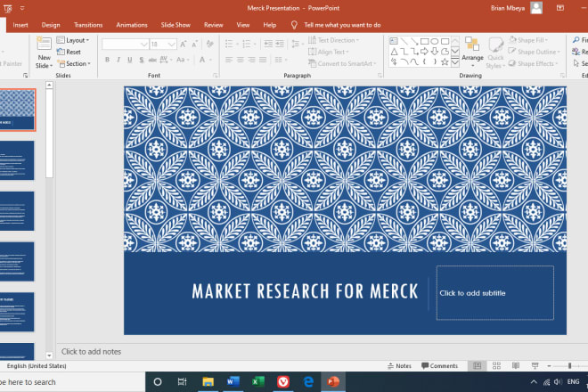Select the right arrow shape
This screenshot has height=392, width=588.
(424, 52)
